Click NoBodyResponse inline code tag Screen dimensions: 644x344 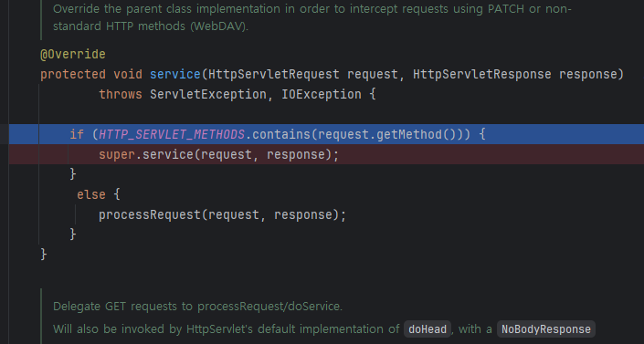(x=546, y=329)
